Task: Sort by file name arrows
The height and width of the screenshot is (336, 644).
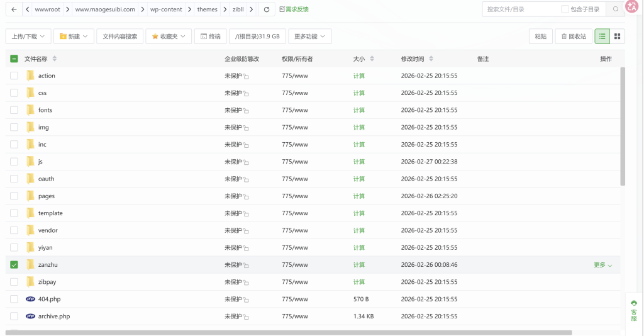Action: (x=55, y=59)
